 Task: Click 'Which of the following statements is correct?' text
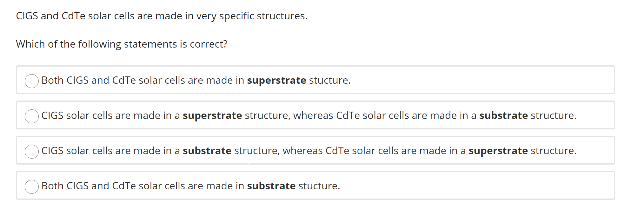[x=122, y=44]
